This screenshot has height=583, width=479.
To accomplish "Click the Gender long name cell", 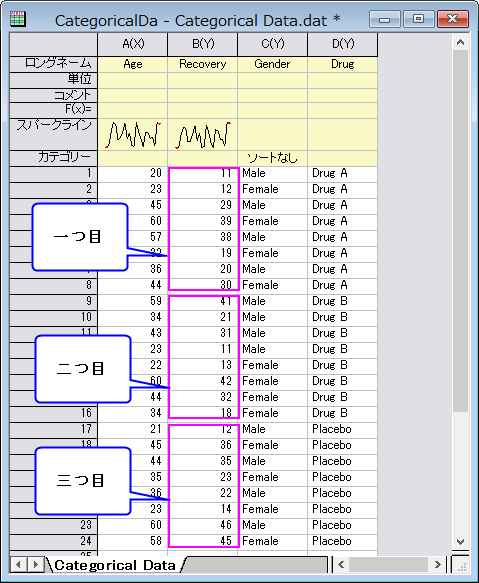I will tap(273, 64).
